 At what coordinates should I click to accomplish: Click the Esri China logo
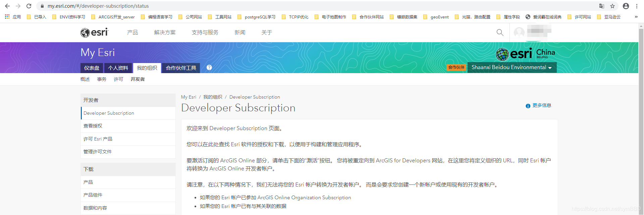click(526, 53)
